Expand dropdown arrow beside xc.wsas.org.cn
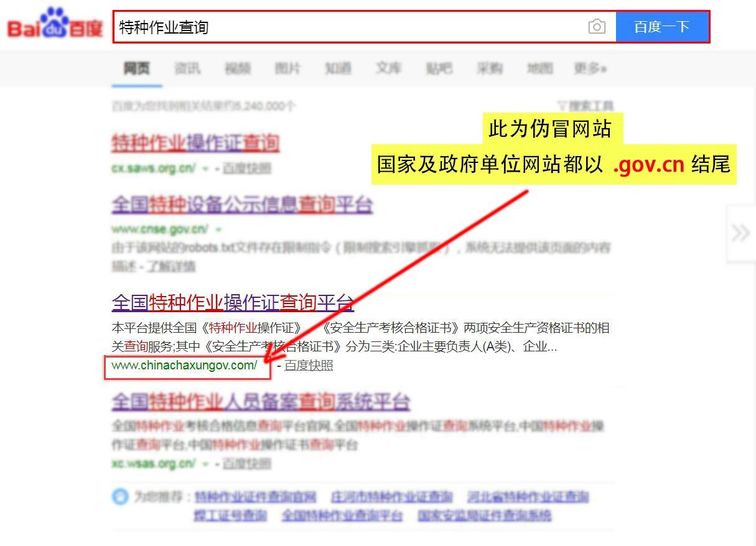Screen dimensions: 756x546 coord(206,464)
